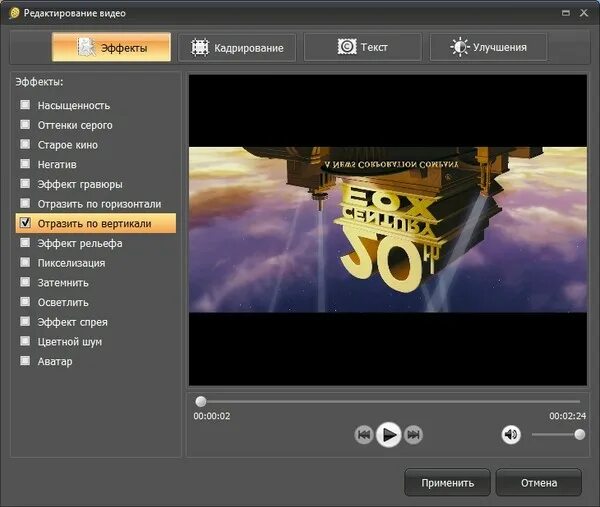Image resolution: width=600 pixels, height=507 pixels.
Task: Click the app logo in title bar
Action: pyautogui.click(x=15, y=13)
